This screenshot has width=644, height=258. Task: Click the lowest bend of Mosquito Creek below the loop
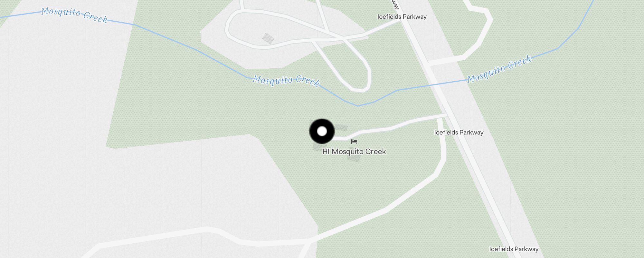click(x=357, y=105)
